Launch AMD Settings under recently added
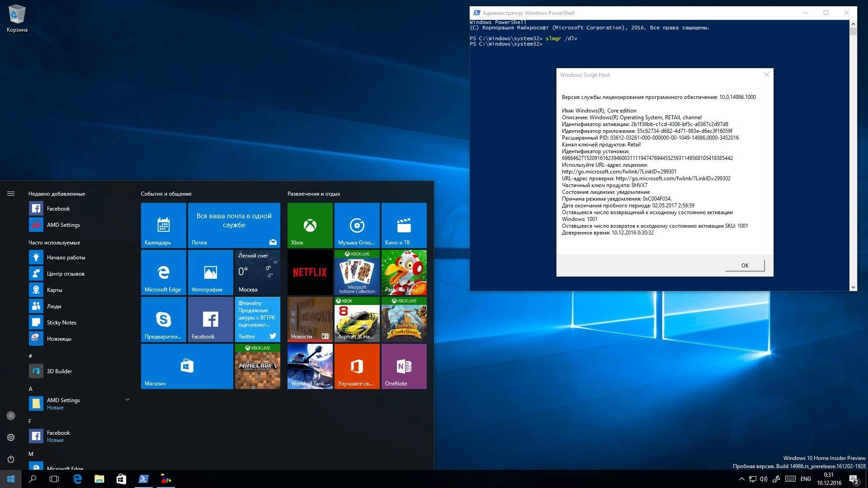Image resolution: width=868 pixels, height=488 pixels. pos(79,225)
